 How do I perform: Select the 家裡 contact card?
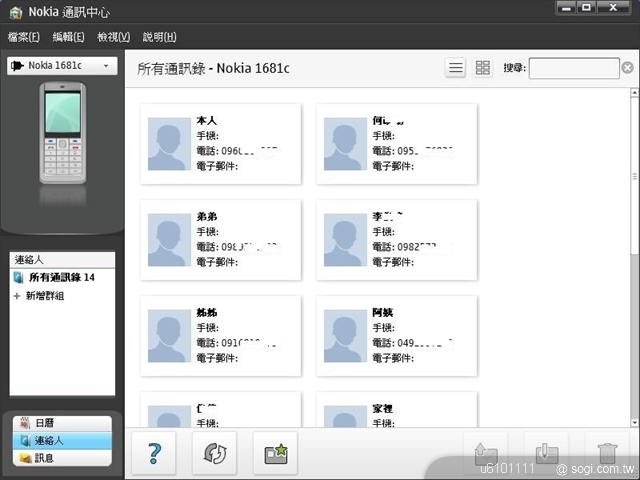(x=397, y=409)
